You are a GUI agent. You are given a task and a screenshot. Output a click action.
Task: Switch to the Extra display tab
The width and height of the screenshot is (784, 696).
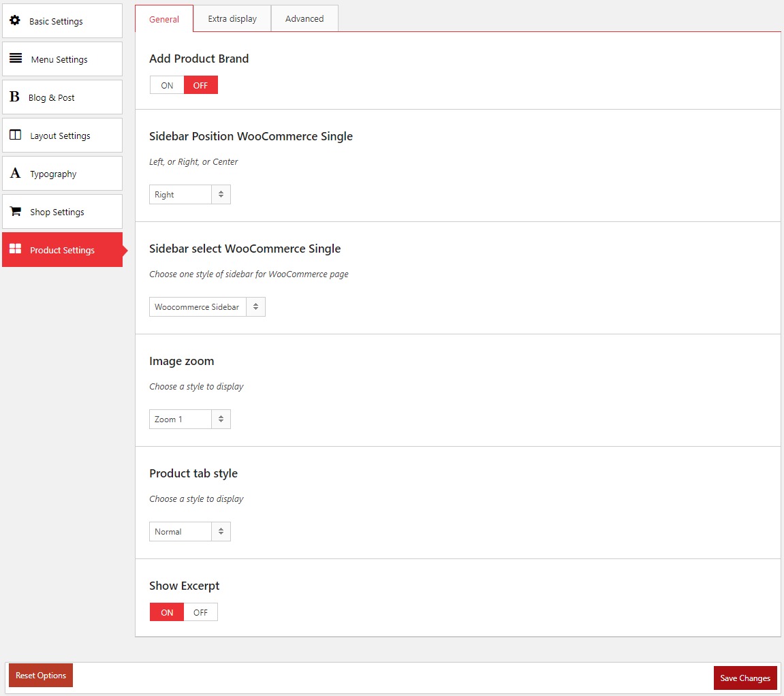[x=232, y=19]
